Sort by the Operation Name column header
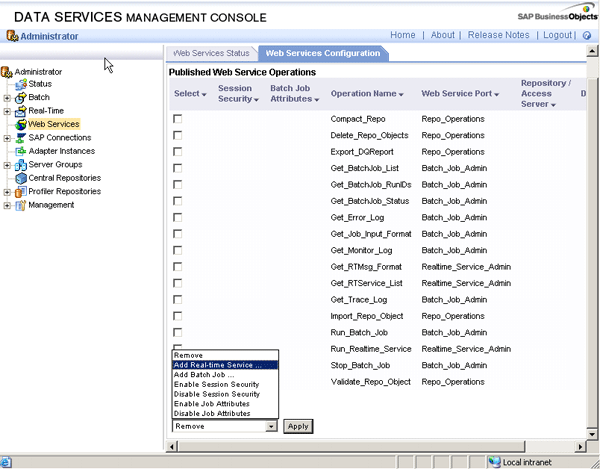 pyautogui.click(x=367, y=94)
